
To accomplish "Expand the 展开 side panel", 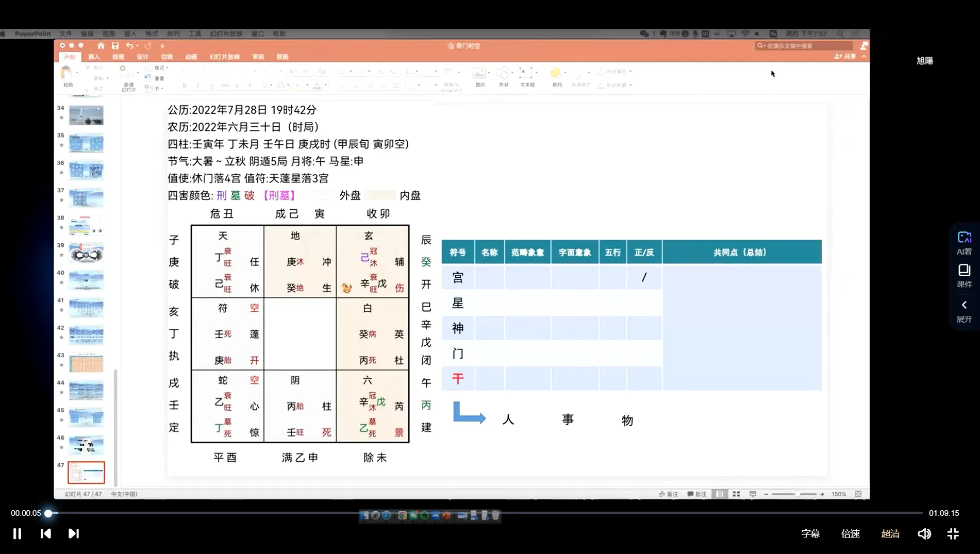I will coord(964,311).
